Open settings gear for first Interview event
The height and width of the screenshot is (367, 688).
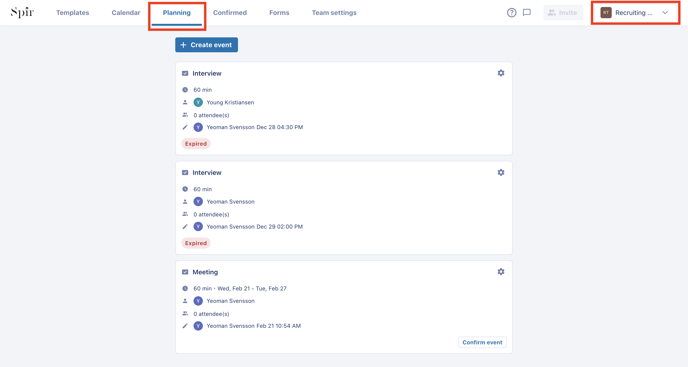pos(501,73)
